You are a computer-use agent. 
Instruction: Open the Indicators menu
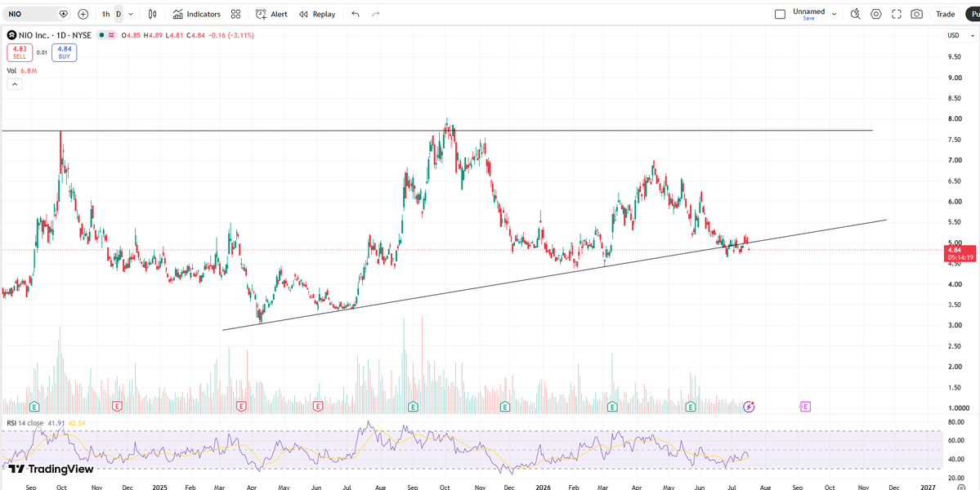tap(197, 14)
